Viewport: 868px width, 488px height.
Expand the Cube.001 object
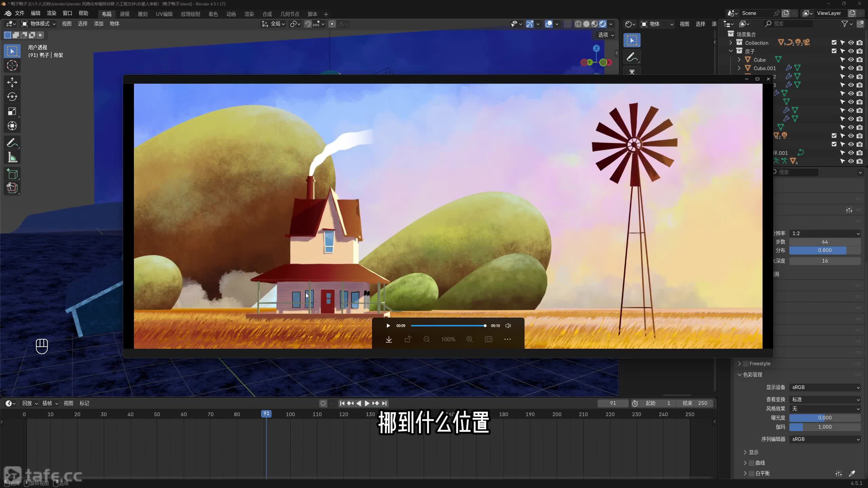(739, 68)
